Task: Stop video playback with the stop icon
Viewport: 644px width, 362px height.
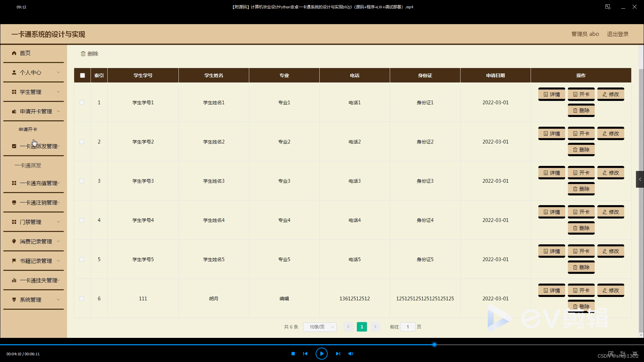Action: coord(293,354)
